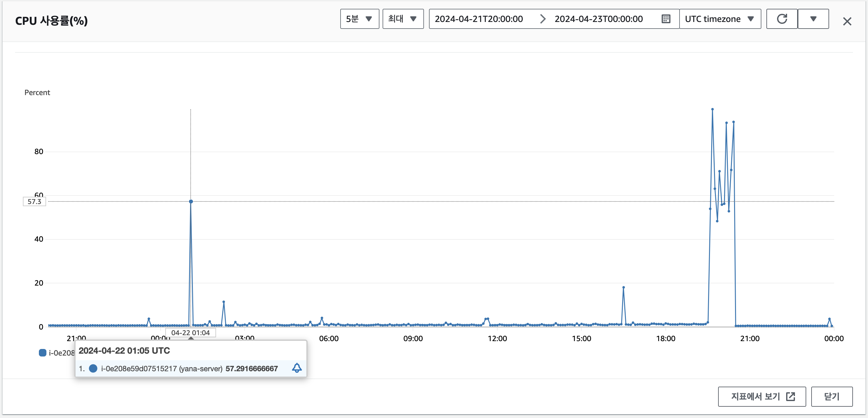Click the refresh graph icon
This screenshot has height=418, width=868.
[x=781, y=19]
